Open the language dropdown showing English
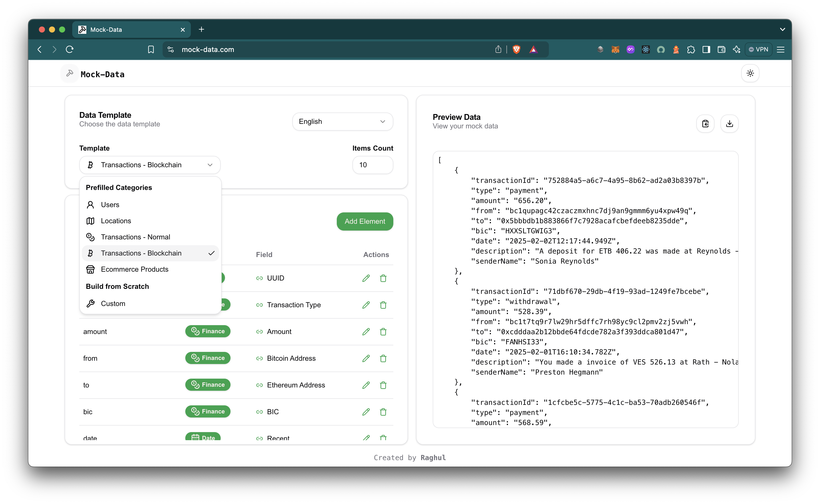820x504 pixels. point(343,122)
